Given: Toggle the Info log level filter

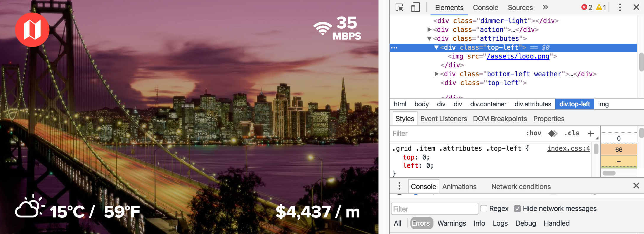Looking at the screenshot, I should 479,223.
